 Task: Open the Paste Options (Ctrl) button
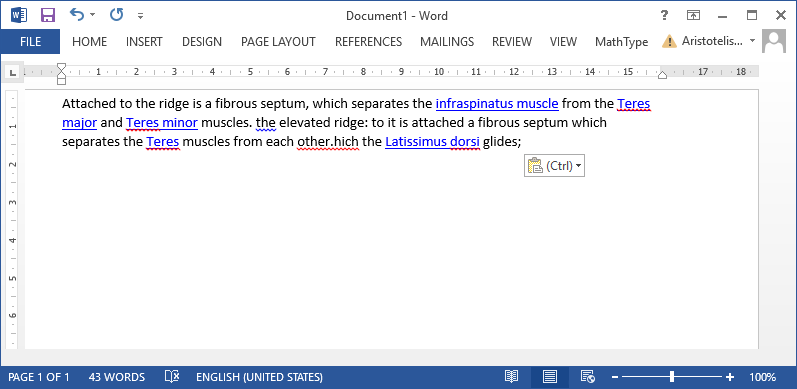pyautogui.click(x=555, y=166)
